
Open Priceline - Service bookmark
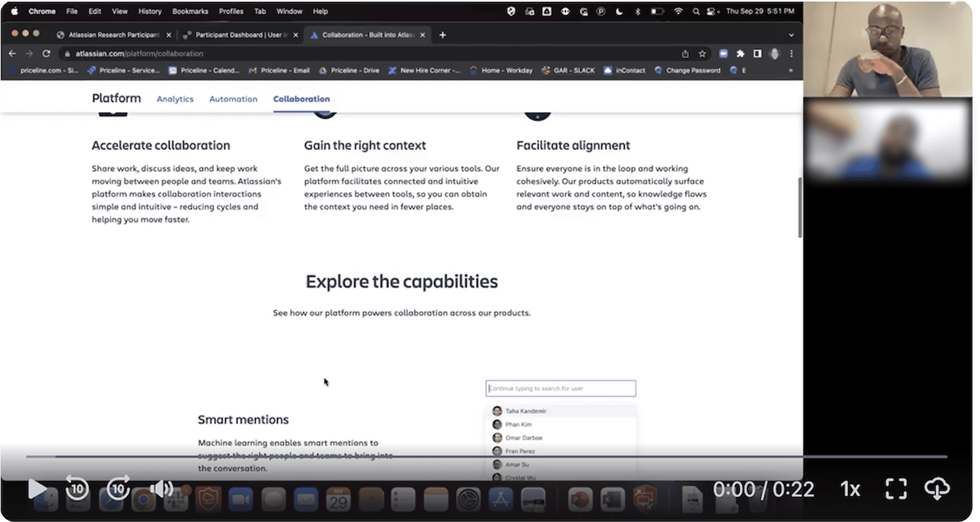[x=124, y=70]
